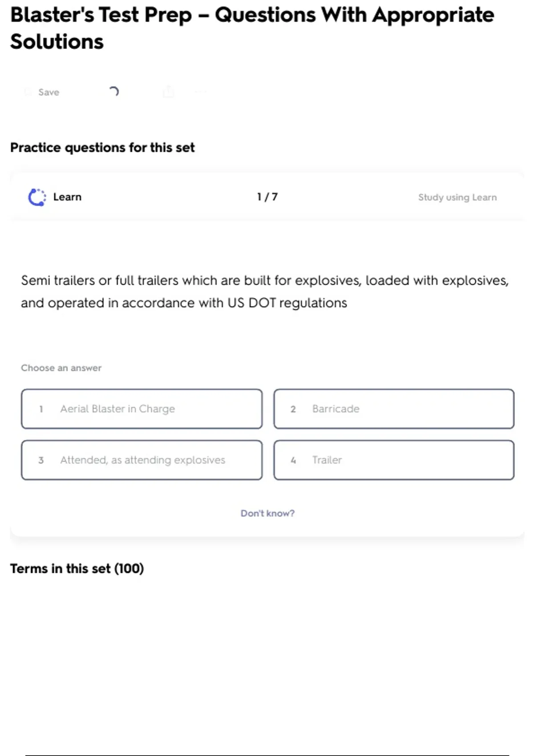Click the circular Learn mode icon
The width and height of the screenshot is (534, 756).
(x=37, y=197)
